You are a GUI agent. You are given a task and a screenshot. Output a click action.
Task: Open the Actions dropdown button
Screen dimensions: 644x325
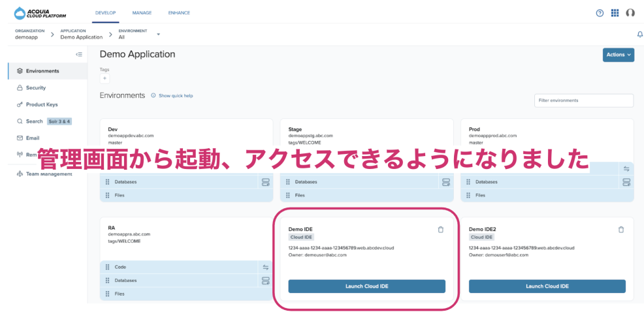pos(618,55)
